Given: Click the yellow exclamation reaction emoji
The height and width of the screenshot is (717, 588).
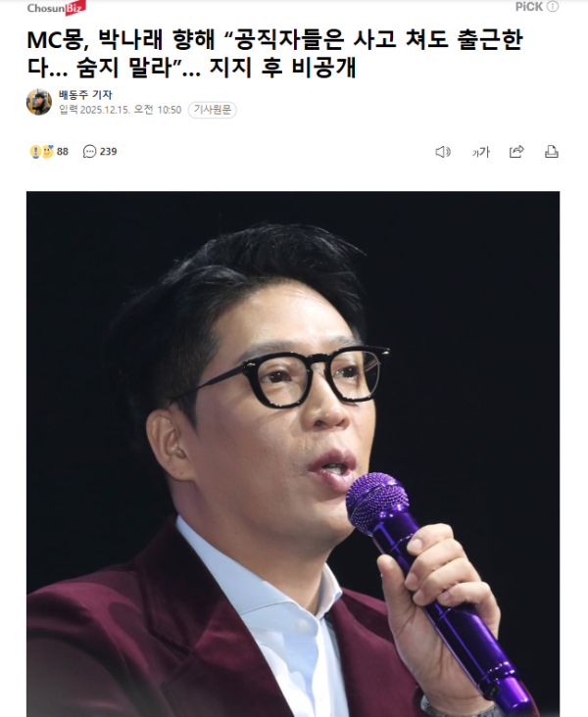Looking at the screenshot, I should [35, 152].
